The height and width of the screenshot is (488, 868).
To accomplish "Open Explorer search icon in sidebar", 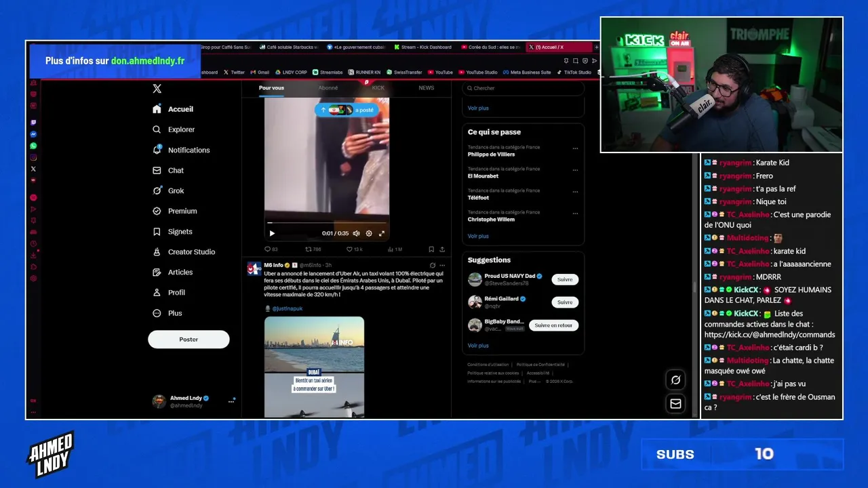I will pyautogui.click(x=157, y=129).
